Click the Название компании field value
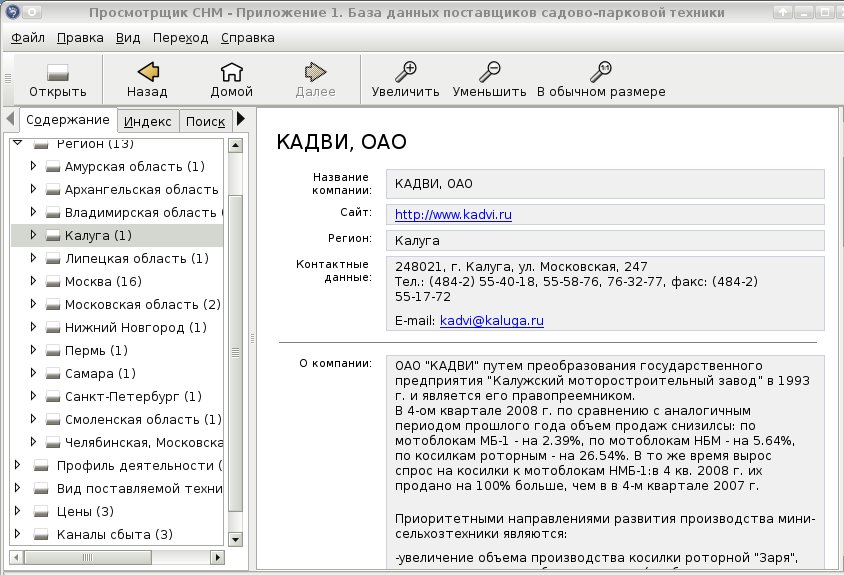The image size is (844, 575). point(605,184)
